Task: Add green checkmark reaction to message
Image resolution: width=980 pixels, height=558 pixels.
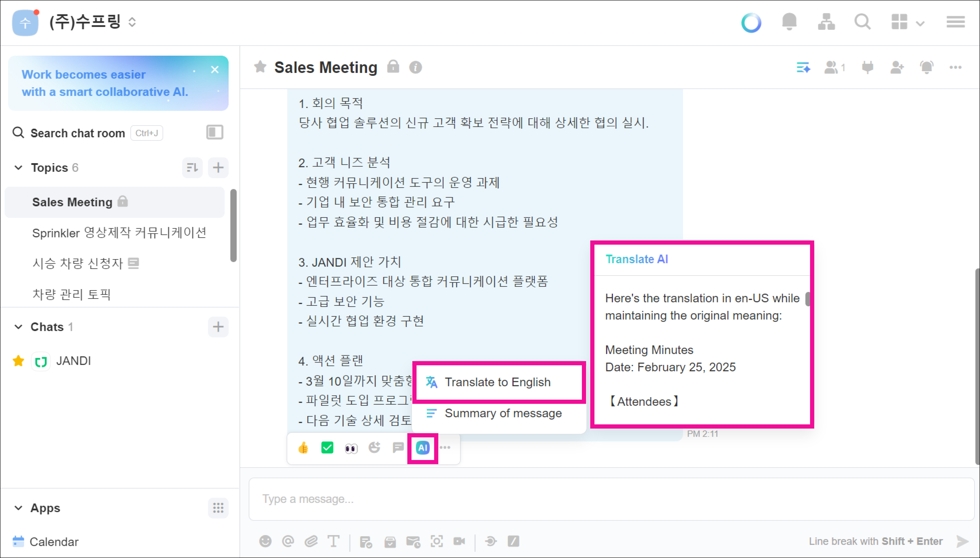Action: (327, 448)
